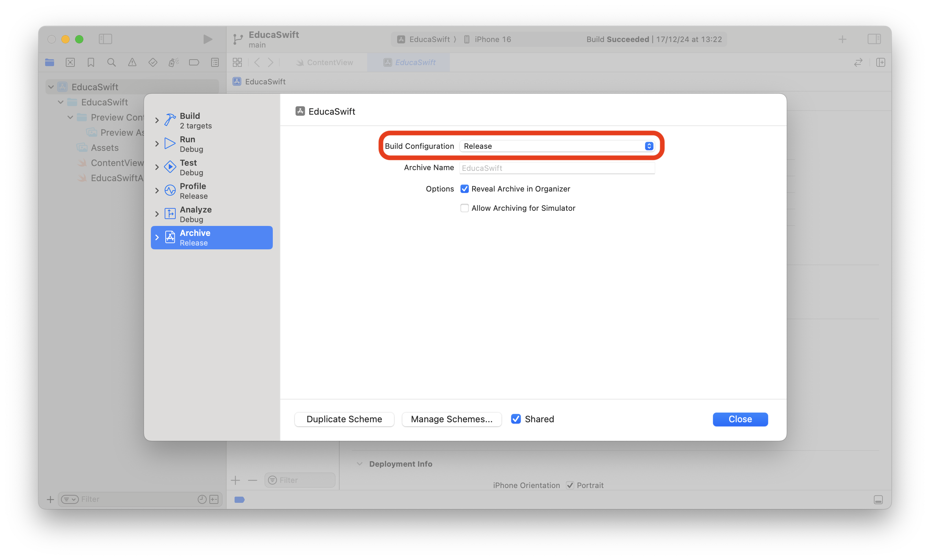This screenshot has height=560, width=930.
Task: Enable Allow Archiving for Simulator
Action: (464, 208)
